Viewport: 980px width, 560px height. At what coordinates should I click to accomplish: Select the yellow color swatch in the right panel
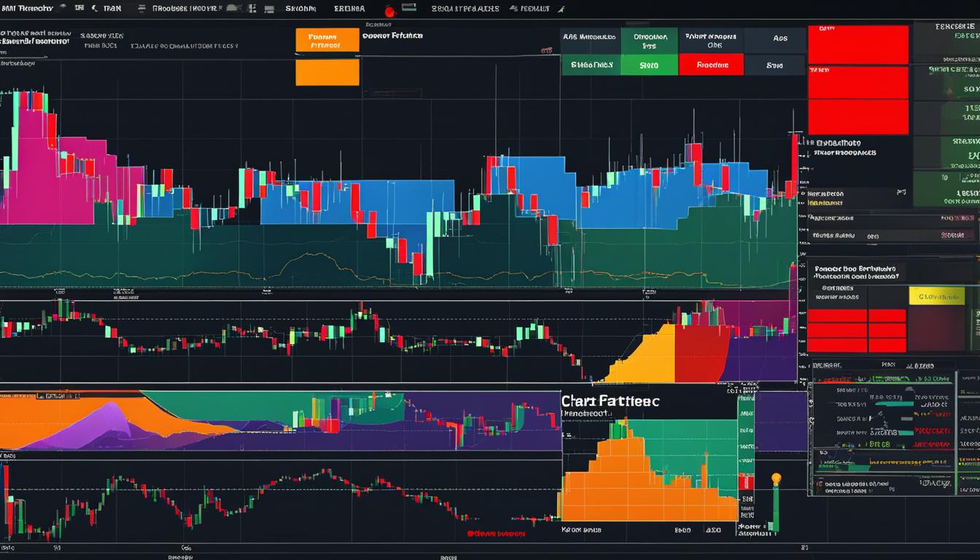point(937,295)
